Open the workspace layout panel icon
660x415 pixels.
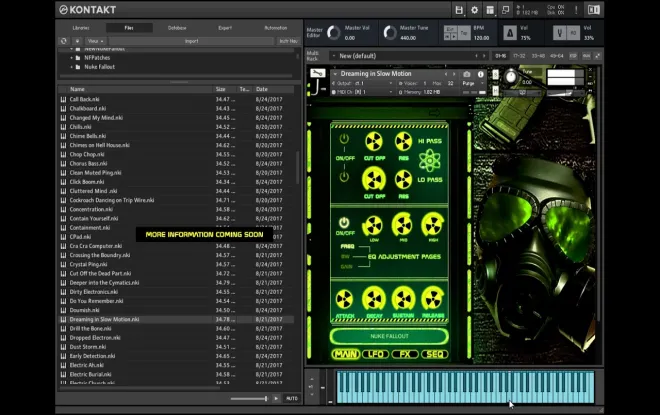tap(490, 10)
